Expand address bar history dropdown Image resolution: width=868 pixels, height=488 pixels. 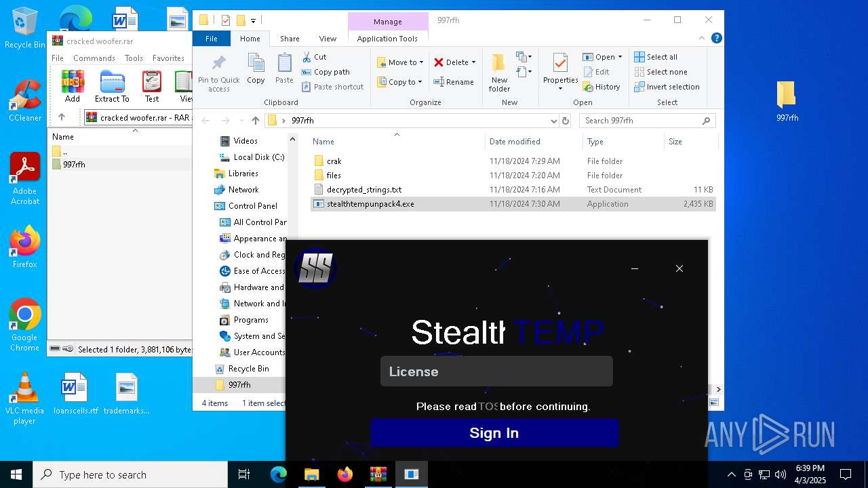coord(553,121)
